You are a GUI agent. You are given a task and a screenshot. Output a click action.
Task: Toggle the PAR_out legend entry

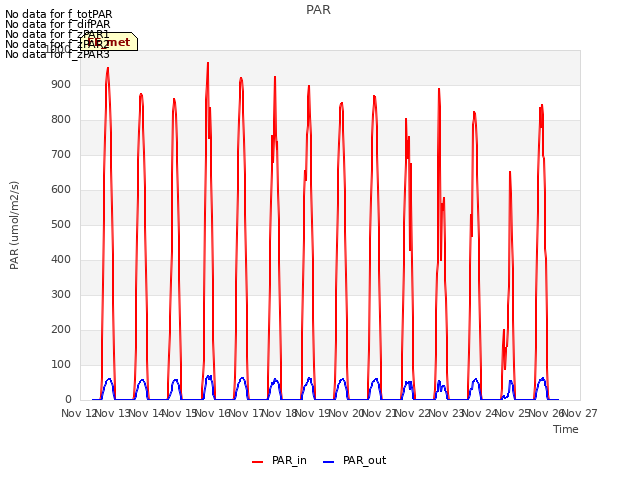pyautogui.click(x=354, y=460)
